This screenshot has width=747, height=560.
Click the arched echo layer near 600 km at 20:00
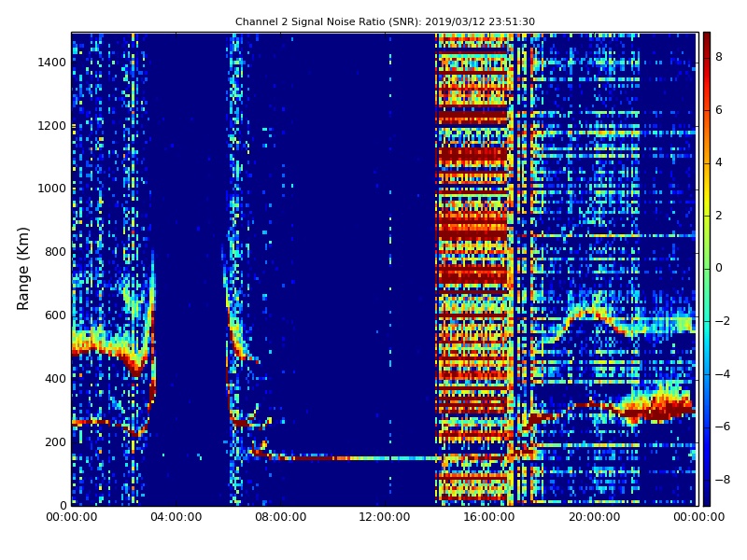click(x=593, y=315)
